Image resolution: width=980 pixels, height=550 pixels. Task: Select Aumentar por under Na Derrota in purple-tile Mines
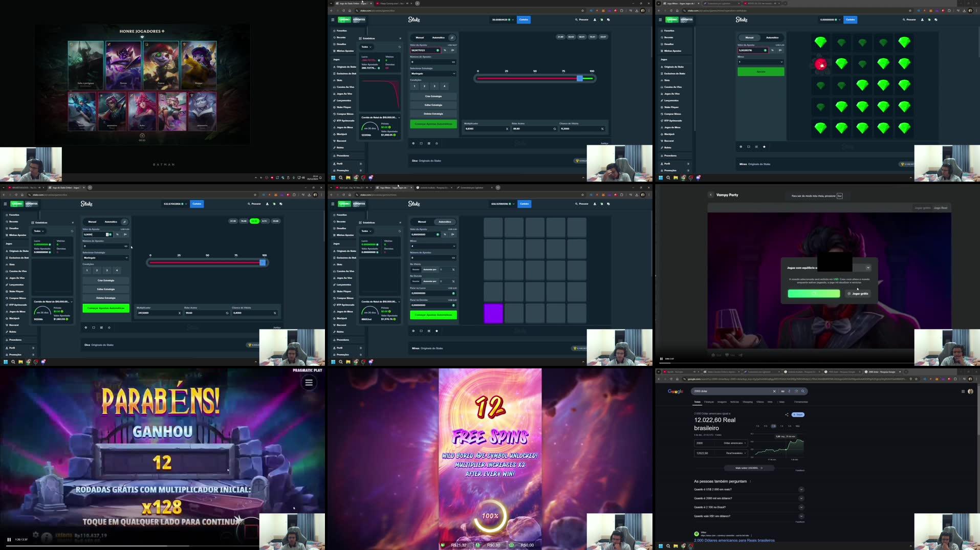(430, 281)
